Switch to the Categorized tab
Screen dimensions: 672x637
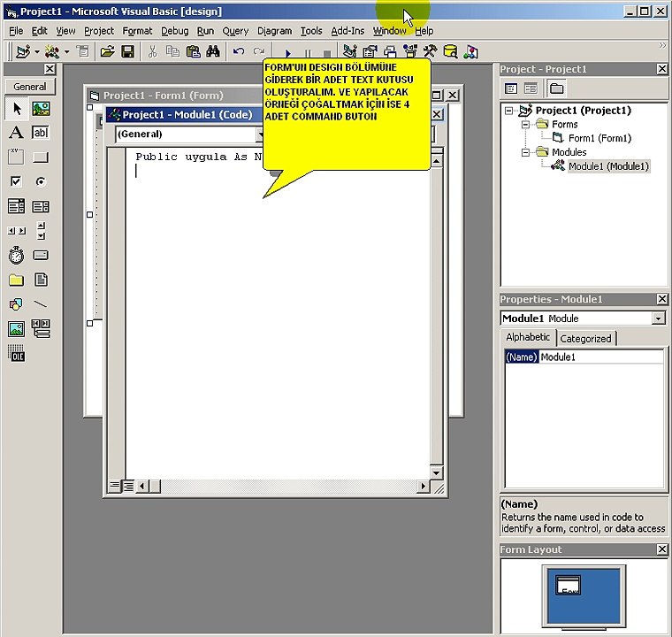[x=586, y=339]
